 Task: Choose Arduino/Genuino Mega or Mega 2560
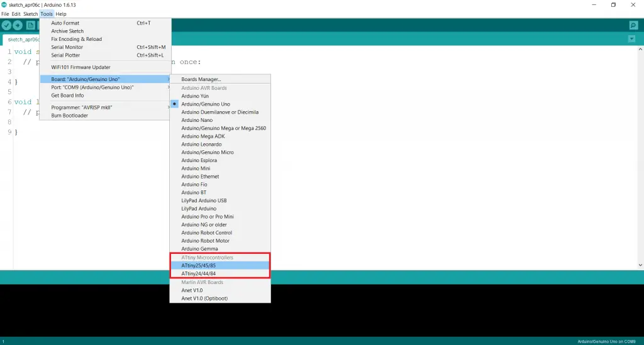point(220,128)
